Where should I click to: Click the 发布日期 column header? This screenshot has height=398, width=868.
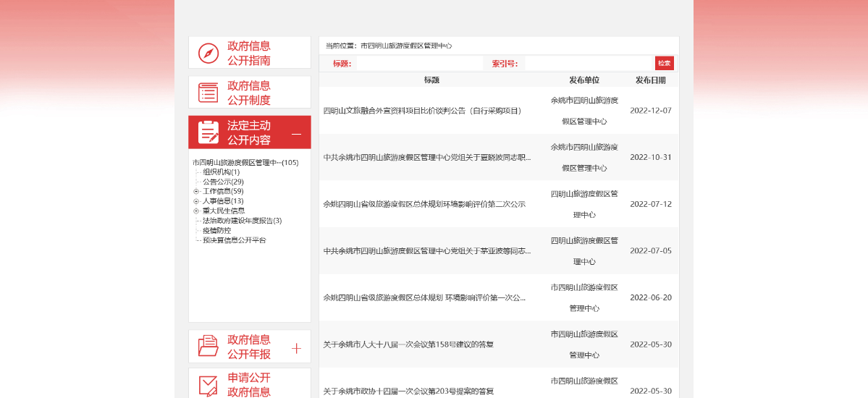tap(651, 80)
